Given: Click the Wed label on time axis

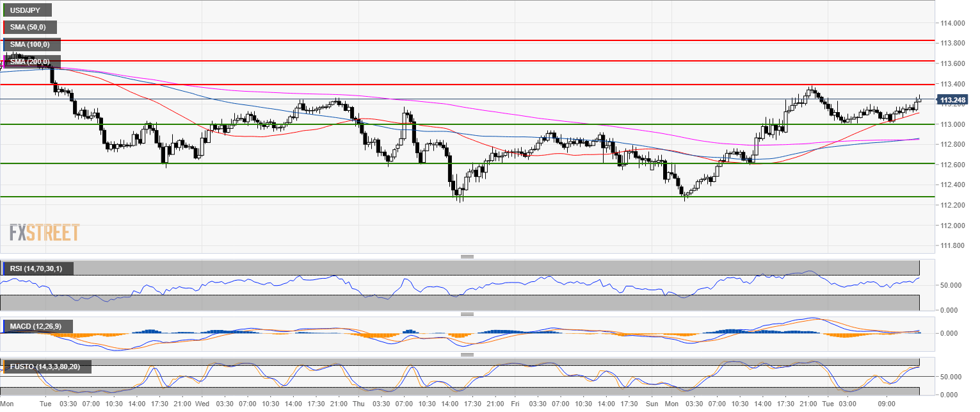Looking at the screenshot, I should (x=202, y=404).
